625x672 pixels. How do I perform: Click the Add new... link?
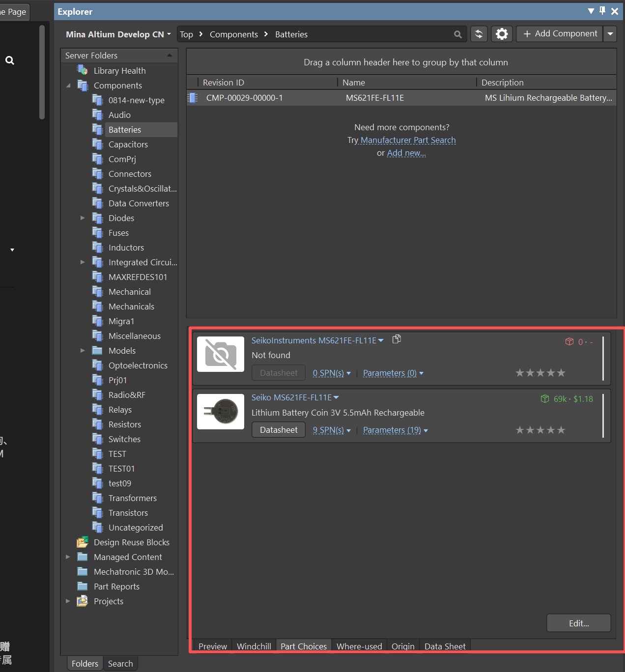pyautogui.click(x=406, y=153)
